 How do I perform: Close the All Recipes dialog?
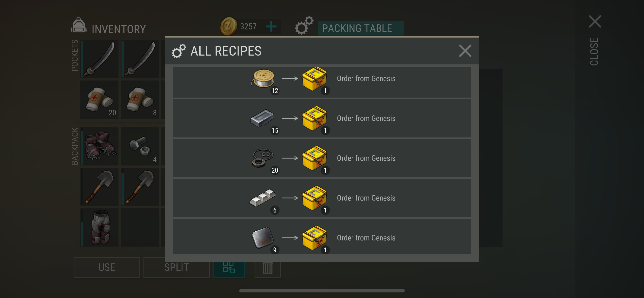(x=465, y=51)
